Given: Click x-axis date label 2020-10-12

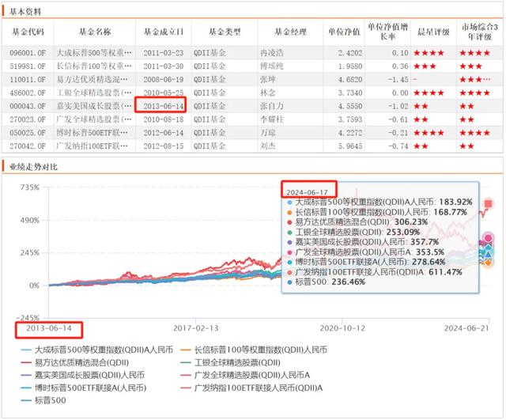Looking at the screenshot, I should tap(342, 328).
